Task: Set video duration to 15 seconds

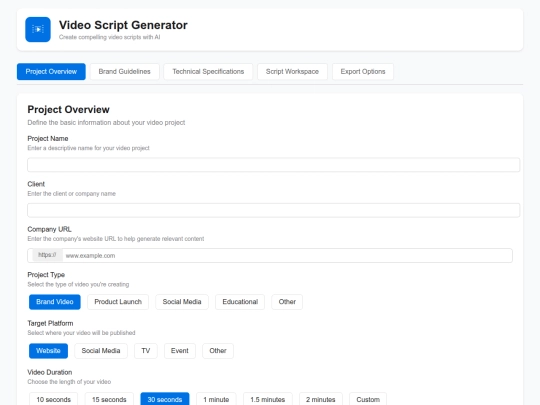Action: (109, 399)
